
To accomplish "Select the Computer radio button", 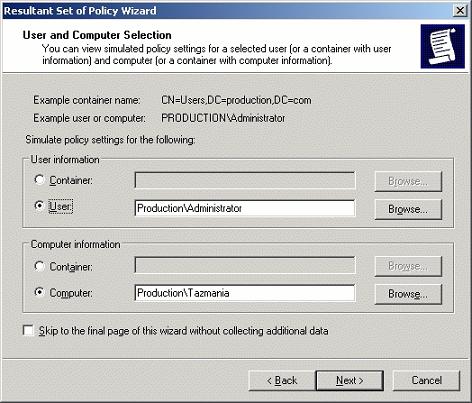I will (39, 292).
